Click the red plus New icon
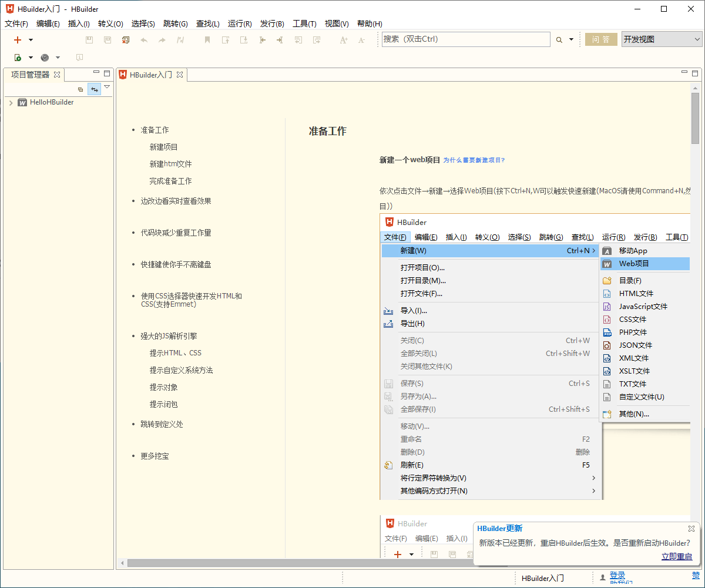 pyautogui.click(x=18, y=40)
